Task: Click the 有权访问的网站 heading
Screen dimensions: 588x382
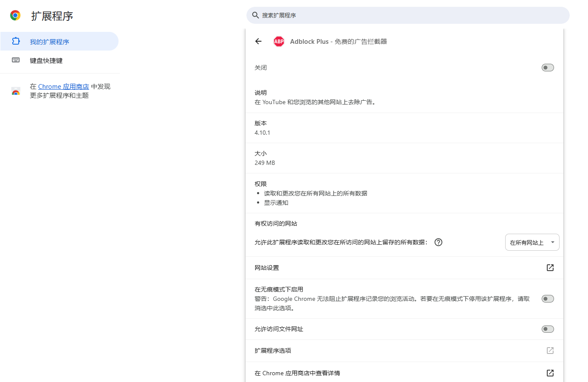Action: pyautogui.click(x=276, y=224)
